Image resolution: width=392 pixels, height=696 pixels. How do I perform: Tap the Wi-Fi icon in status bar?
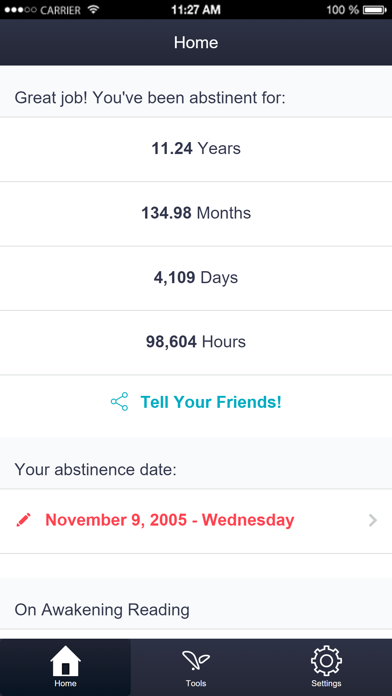[x=93, y=9]
